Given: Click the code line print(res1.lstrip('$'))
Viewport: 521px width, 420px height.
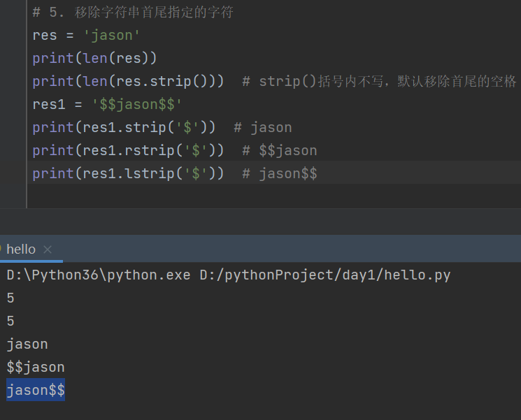Looking at the screenshot, I should [x=128, y=173].
